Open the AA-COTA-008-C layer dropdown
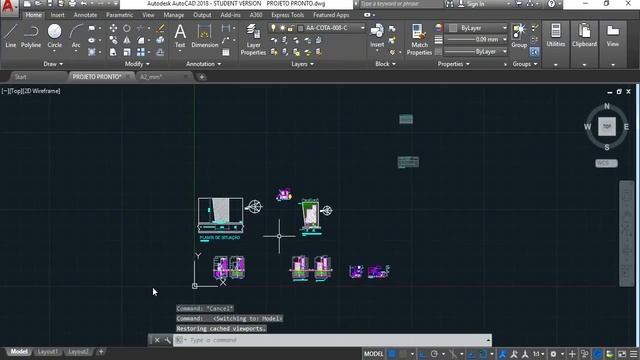This screenshot has height=360, width=640. coord(317,28)
